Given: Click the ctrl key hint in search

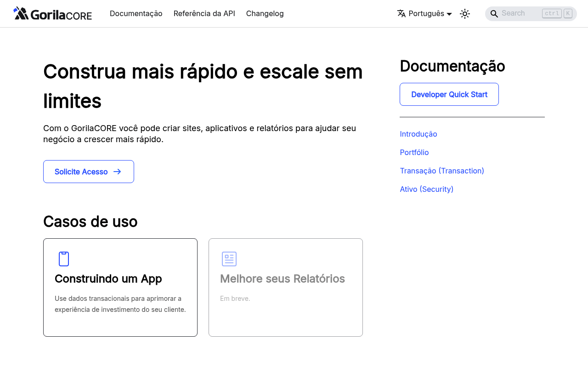Looking at the screenshot, I should coord(552,13).
